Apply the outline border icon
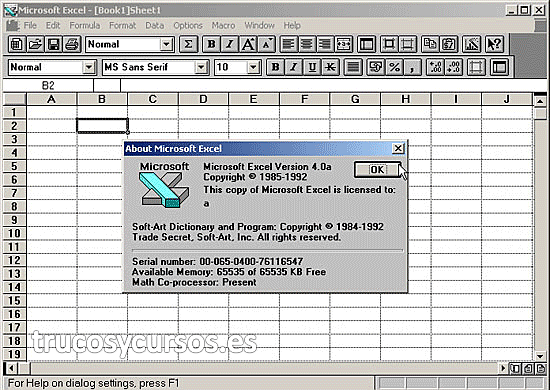The image size is (551, 390). click(x=389, y=44)
